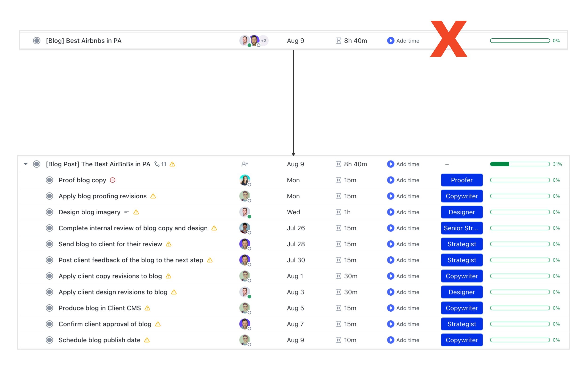Open 'Senior Str...' role tag
The width and height of the screenshot is (588, 376).
[x=462, y=228]
